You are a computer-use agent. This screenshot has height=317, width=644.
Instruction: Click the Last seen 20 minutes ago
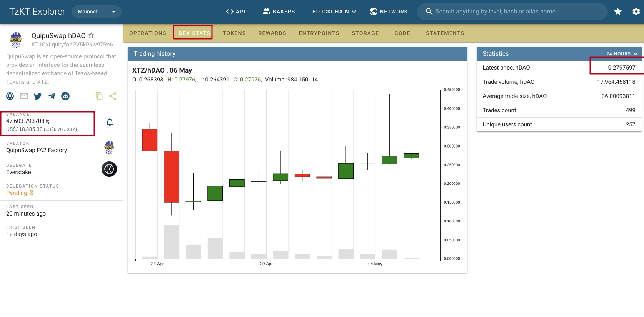point(26,214)
